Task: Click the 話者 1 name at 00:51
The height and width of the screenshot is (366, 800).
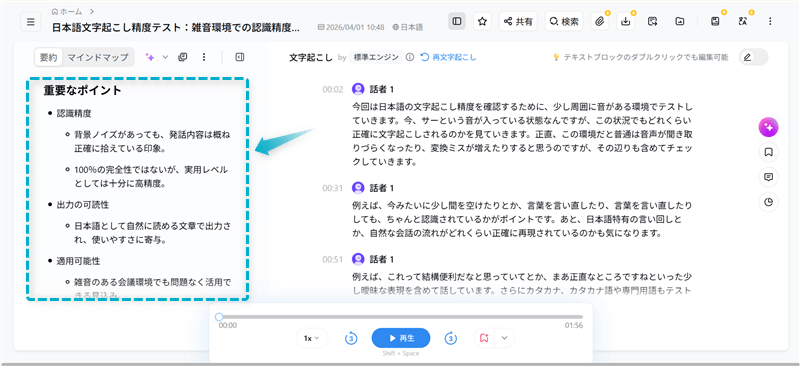Action: [x=382, y=259]
